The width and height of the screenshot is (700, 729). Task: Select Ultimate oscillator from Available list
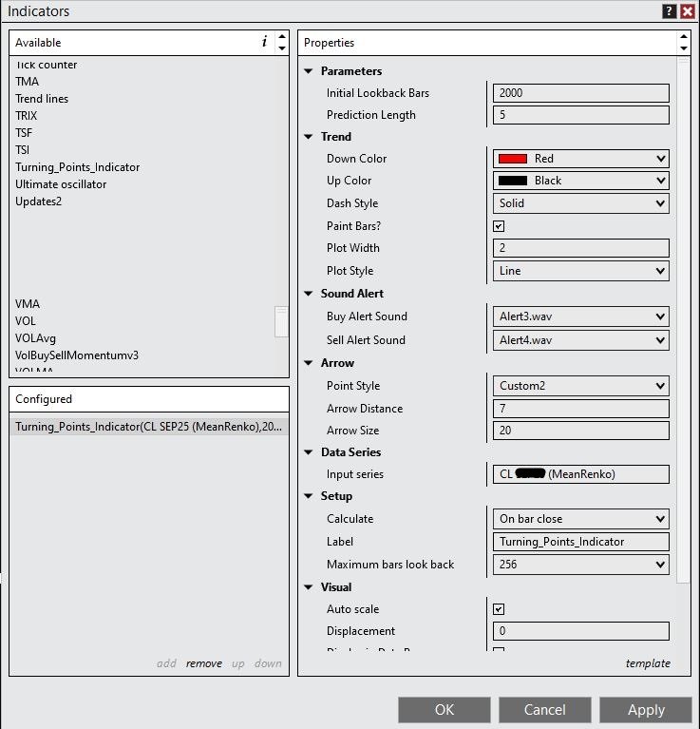click(61, 184)
